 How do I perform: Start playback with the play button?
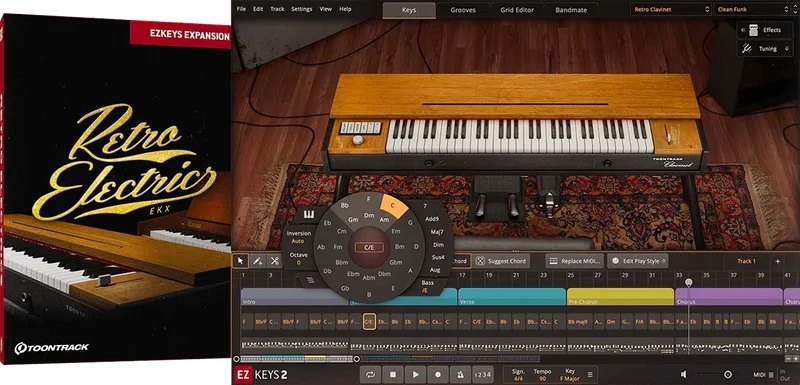[x=416, y=374]
